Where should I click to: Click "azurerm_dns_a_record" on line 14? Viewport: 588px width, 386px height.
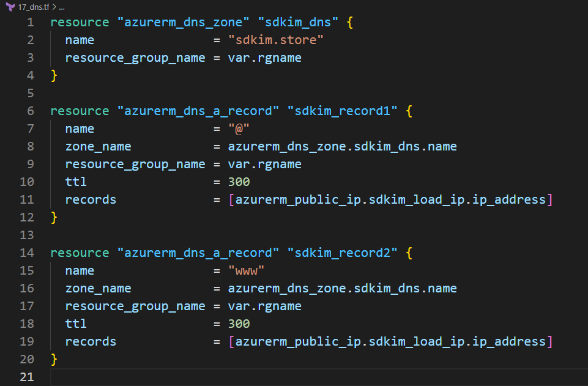click(x=198, y=253)
